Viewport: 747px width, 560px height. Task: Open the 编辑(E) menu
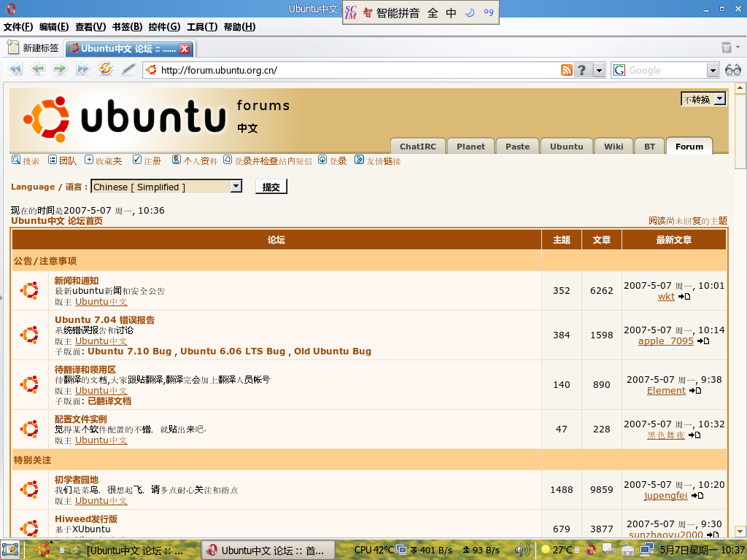[54, 27]
